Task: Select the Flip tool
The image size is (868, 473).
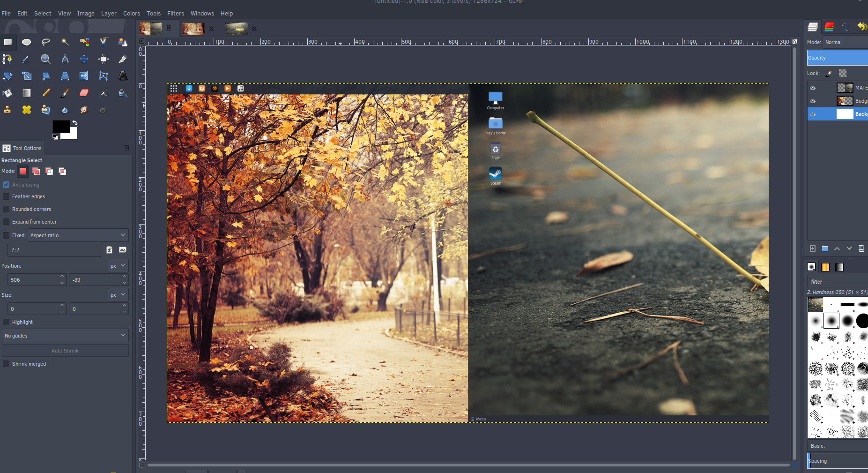Action: coord(84,76)
